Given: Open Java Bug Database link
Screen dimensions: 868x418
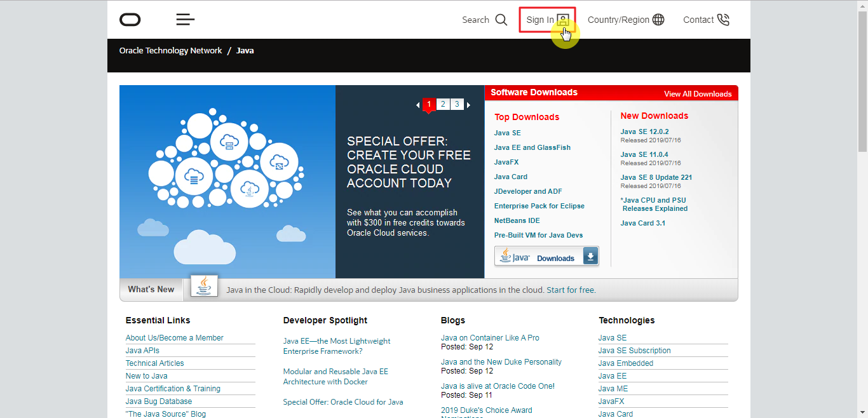Looking at the screenshot, I should pyautogui.click(x=159, y=401).
